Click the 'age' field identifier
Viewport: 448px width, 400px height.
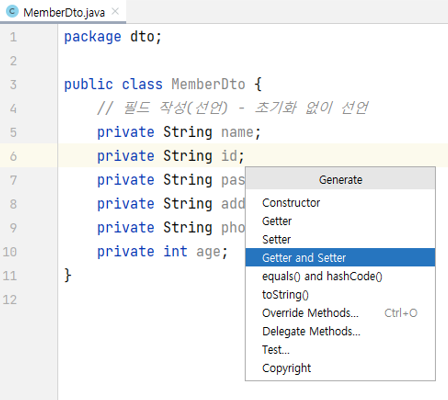(x=208, y=252)
